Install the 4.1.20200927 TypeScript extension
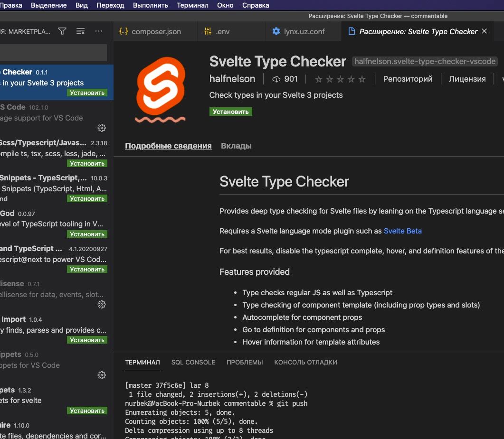This screenshot has height=439, width=504. click(87, 270)
